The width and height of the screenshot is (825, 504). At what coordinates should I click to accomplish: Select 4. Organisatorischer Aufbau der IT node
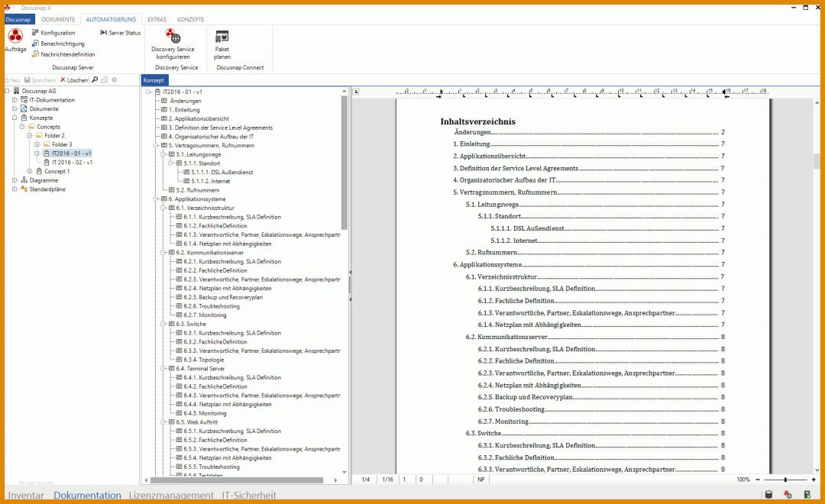211,137
